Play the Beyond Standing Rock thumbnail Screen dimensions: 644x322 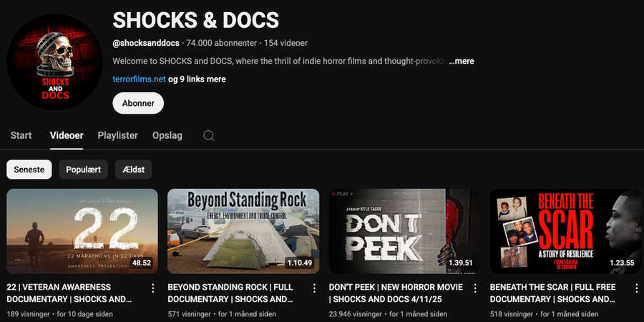[x=243, y=231]
